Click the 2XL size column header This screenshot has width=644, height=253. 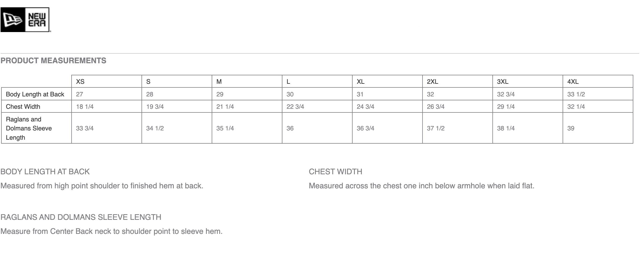point(432,82)
